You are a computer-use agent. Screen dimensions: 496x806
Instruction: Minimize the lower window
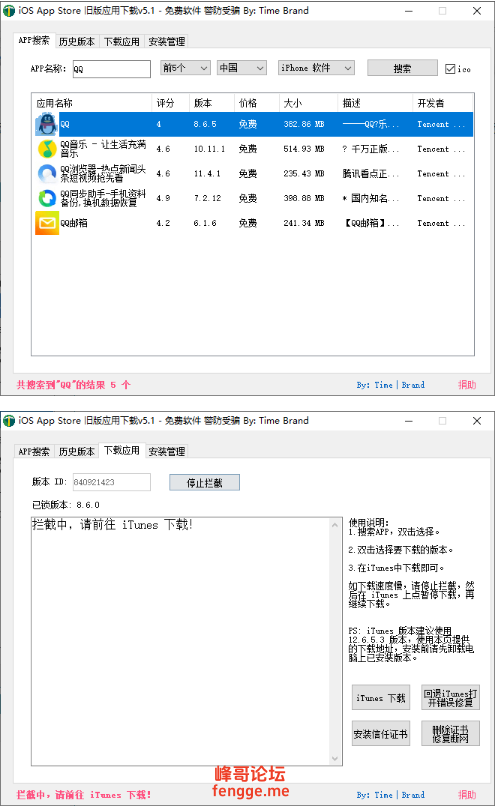click(409, 421)
